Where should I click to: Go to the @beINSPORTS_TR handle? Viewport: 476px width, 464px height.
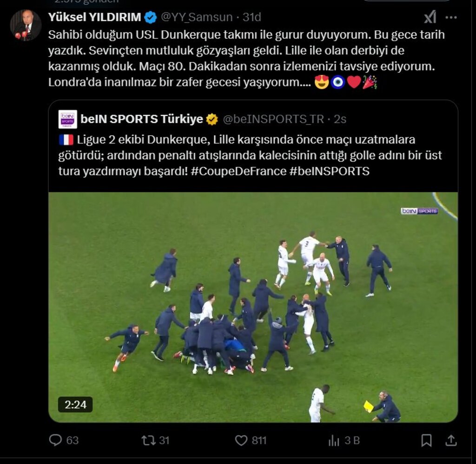pos(273,119)
